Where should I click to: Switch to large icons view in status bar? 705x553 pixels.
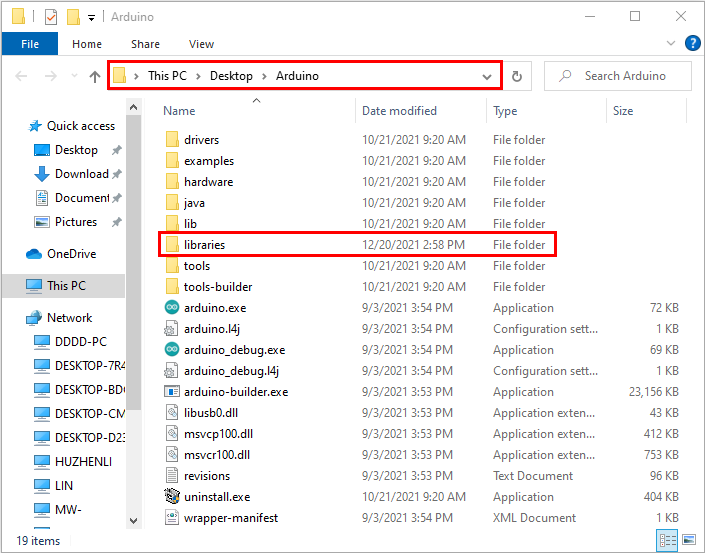[x=689, y=540]
